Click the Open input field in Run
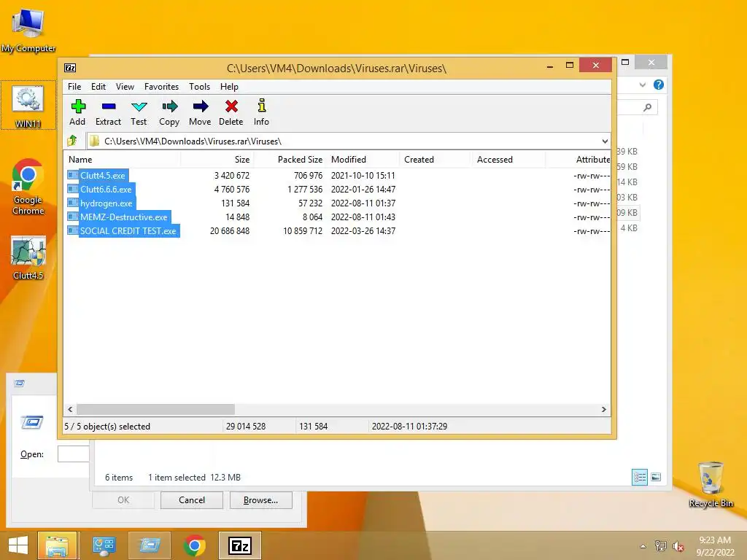The height and width of the screenshot is (560, 747). 74,454
